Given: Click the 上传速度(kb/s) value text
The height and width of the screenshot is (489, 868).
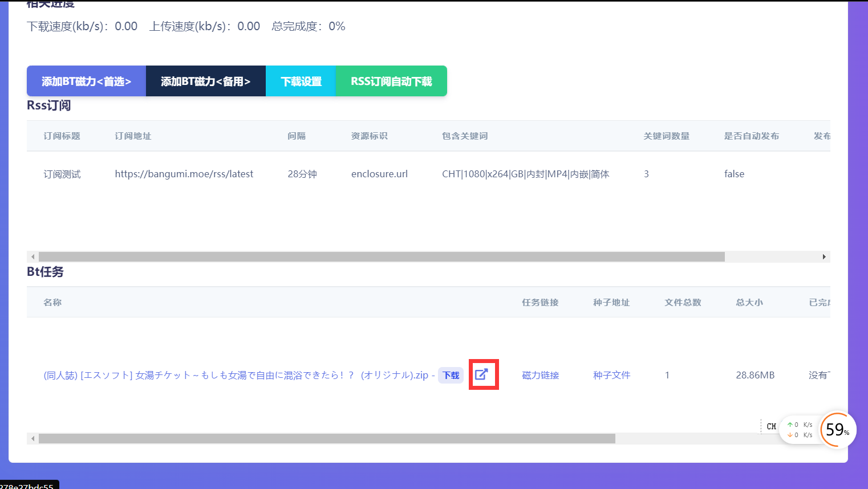Looking at the screenshot, I should 205,26.
